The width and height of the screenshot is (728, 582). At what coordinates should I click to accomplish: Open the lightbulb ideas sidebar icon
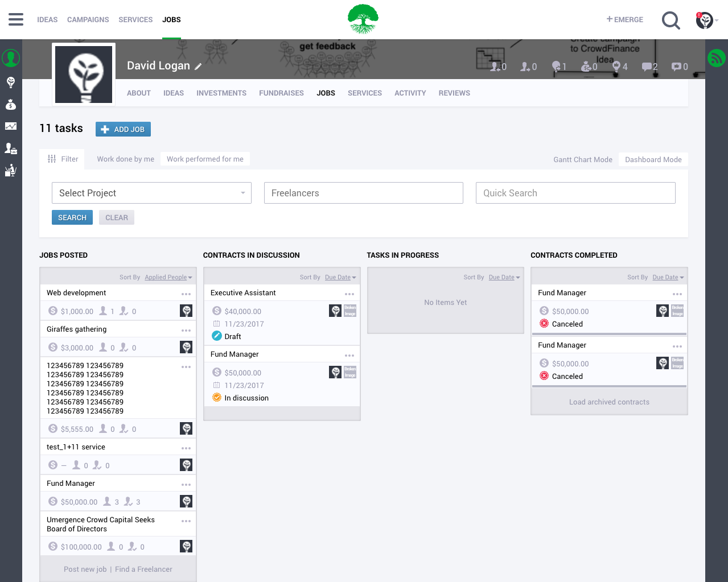(x=11, y=82)
